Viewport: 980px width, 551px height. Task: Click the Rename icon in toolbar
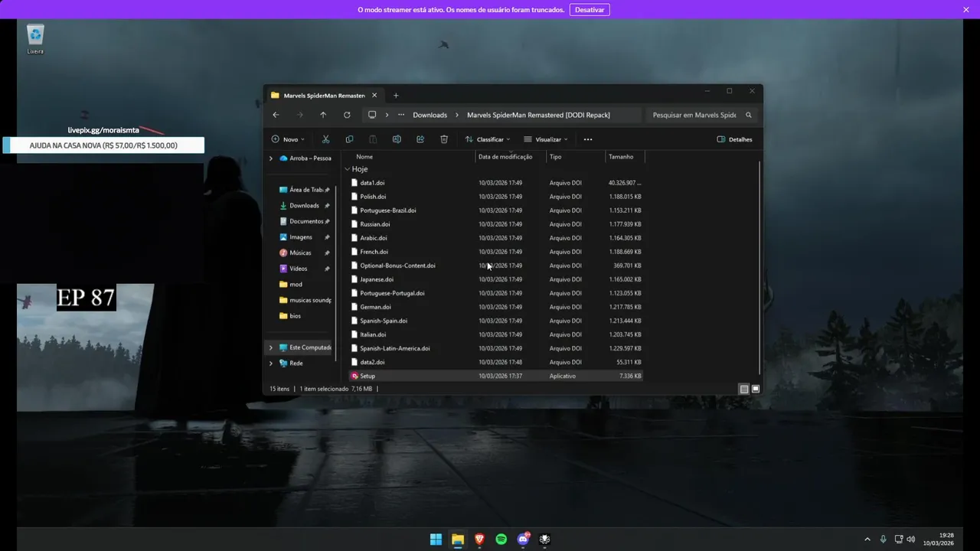pos(397,139)
